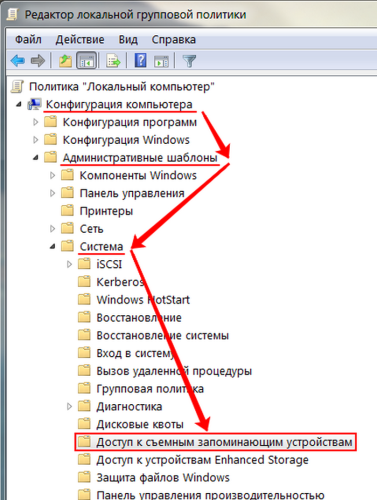Collapse the Административные шаблоны node

coord(36,158)
